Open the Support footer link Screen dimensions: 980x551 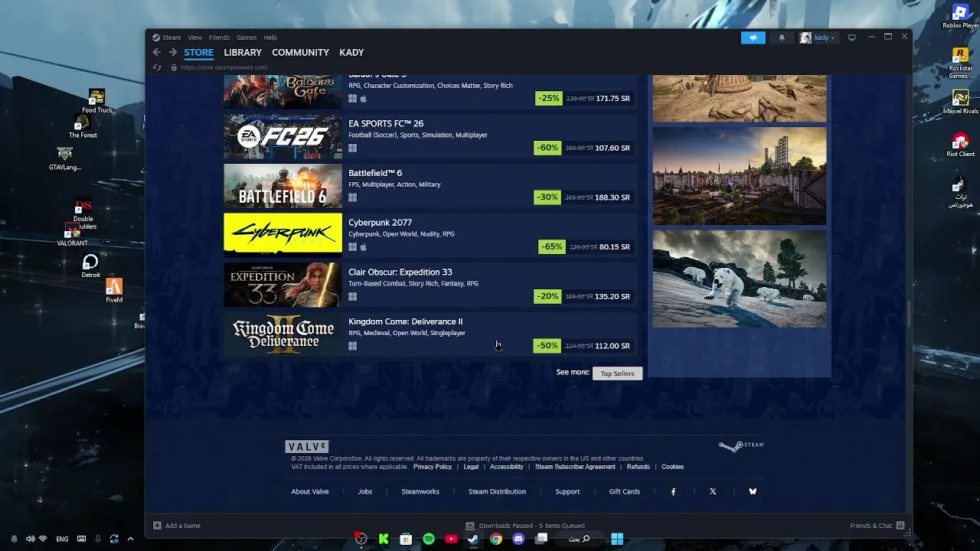567,491
